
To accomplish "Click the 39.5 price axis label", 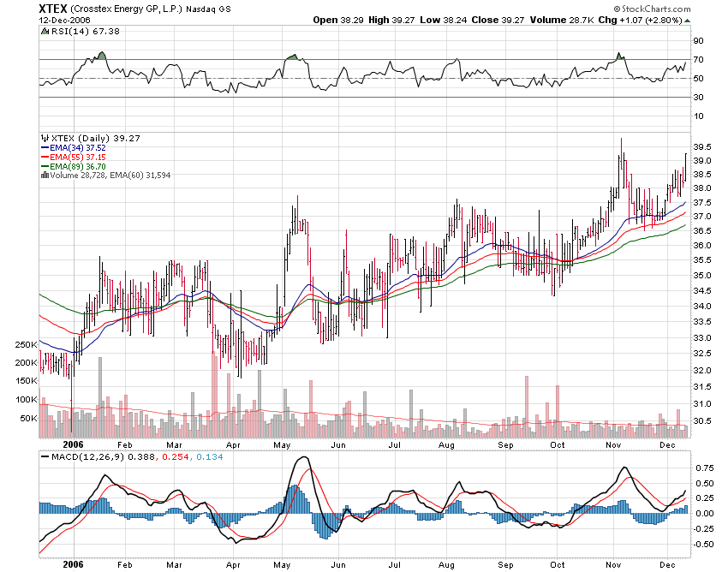I will [x=702, y=146].
